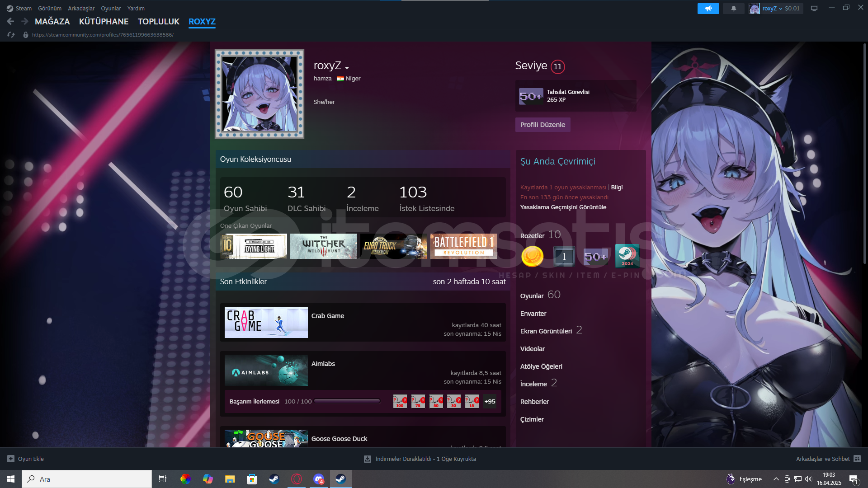Image resolution: width=868 pixels, height=488 pixels.
Task: Click the Arkadaşlar ve Sohbet label
Action: click(x=823, y=459)
